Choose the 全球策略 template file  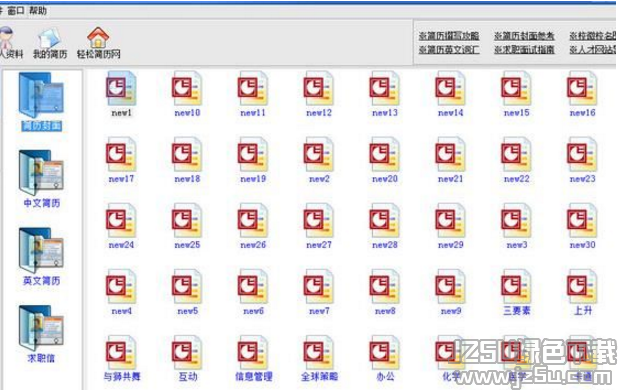pyautogui.click(x=319, y=358)
